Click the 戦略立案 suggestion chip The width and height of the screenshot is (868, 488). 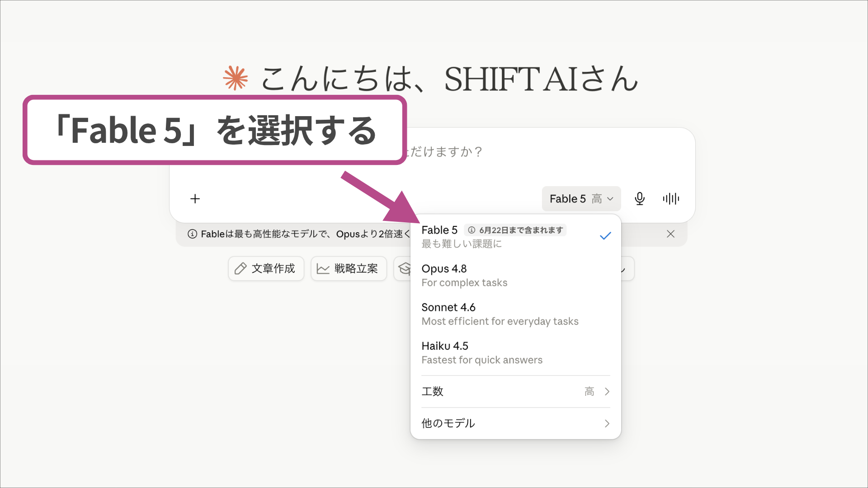point(349,268)
